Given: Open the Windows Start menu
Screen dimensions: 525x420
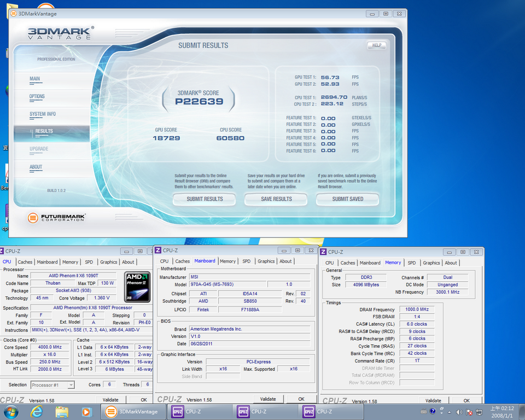Looking at the screenshot, I should click(x=11, y=412).
